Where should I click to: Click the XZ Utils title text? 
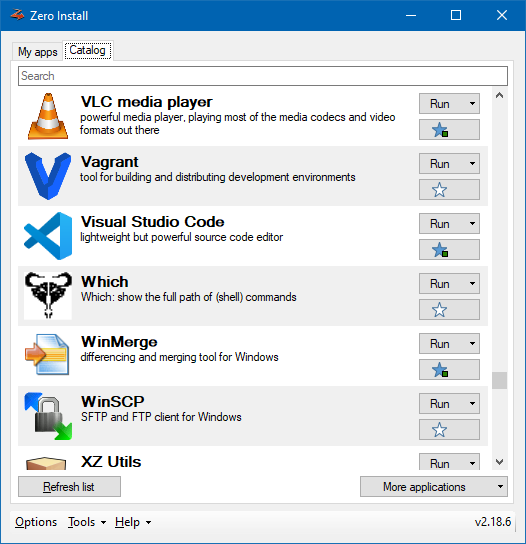pyautogui.click(x=111, y=462)
